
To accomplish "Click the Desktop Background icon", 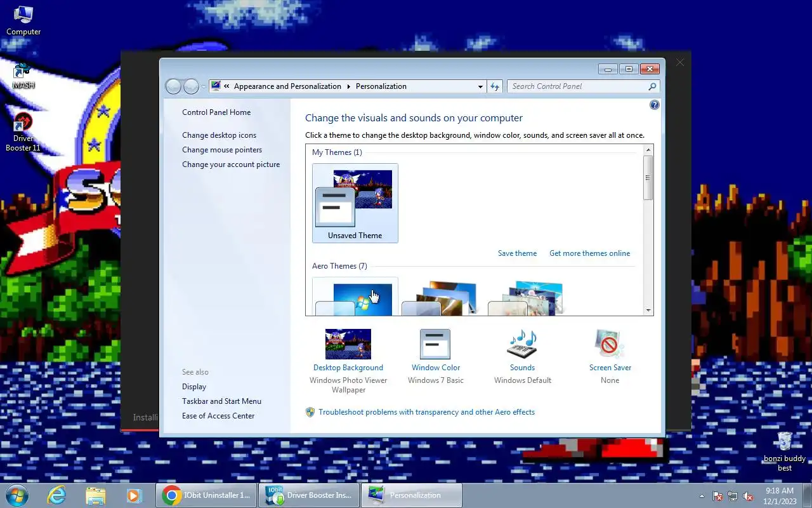I will 348,344.
